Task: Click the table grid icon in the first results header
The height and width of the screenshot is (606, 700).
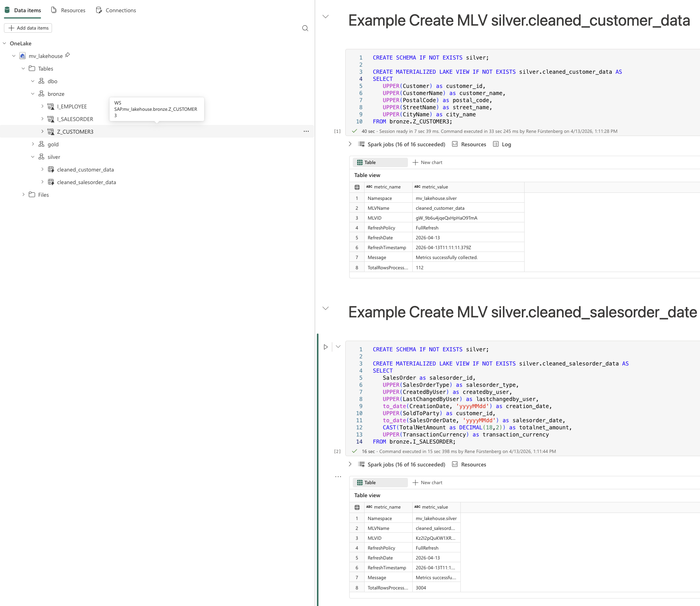Action: pyautogui.click(x=357, y=187)
